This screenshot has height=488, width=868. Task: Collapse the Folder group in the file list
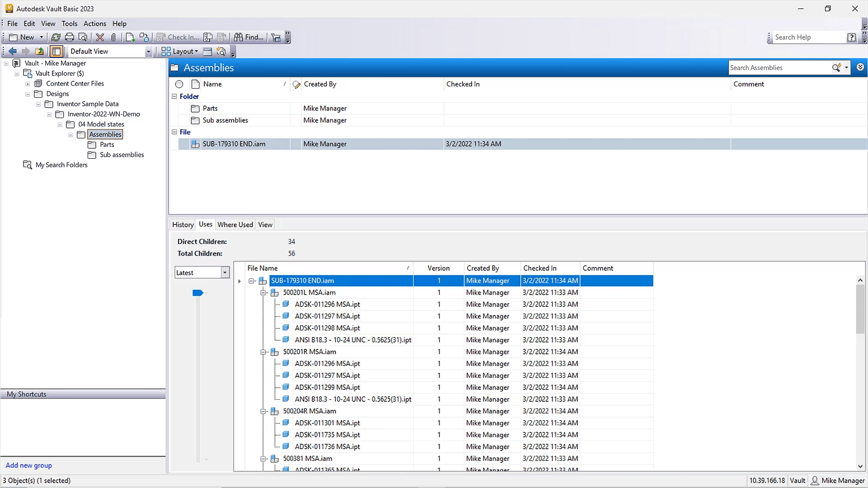175,96
